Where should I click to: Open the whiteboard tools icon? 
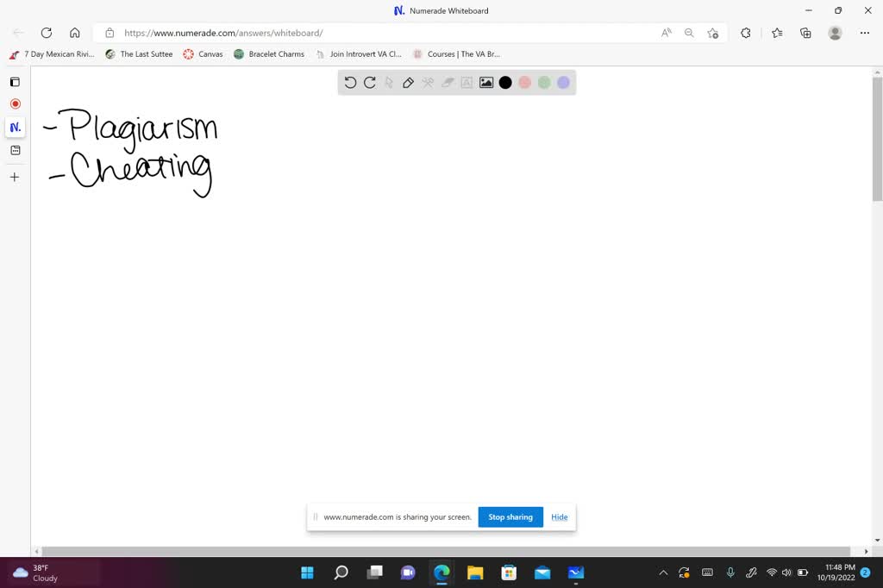428,83
